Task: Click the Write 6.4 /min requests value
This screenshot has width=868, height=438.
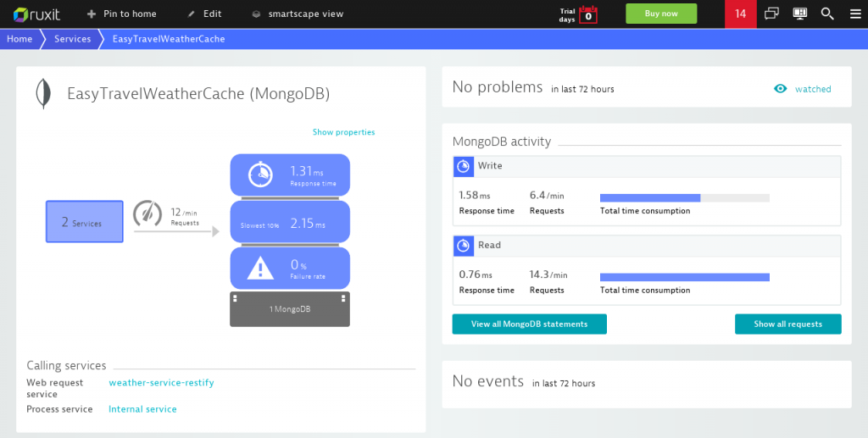Action: [547, 196]
